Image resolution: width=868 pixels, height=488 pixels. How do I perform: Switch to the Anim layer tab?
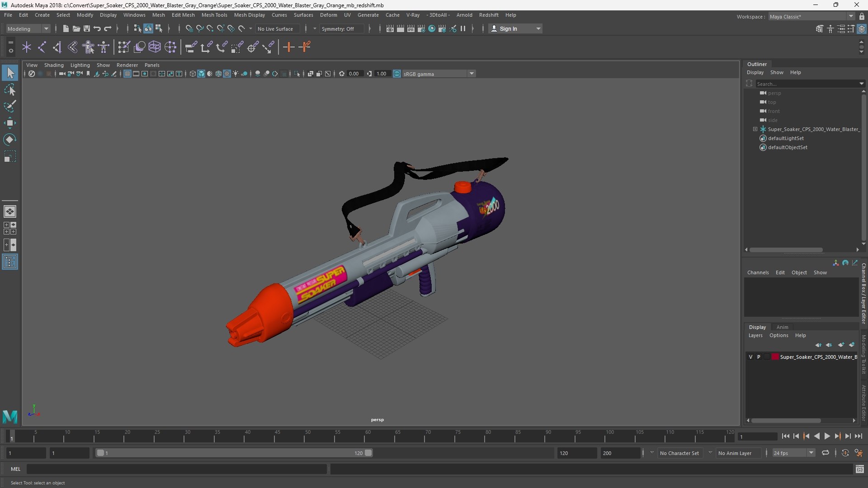(x=782, y=327)
